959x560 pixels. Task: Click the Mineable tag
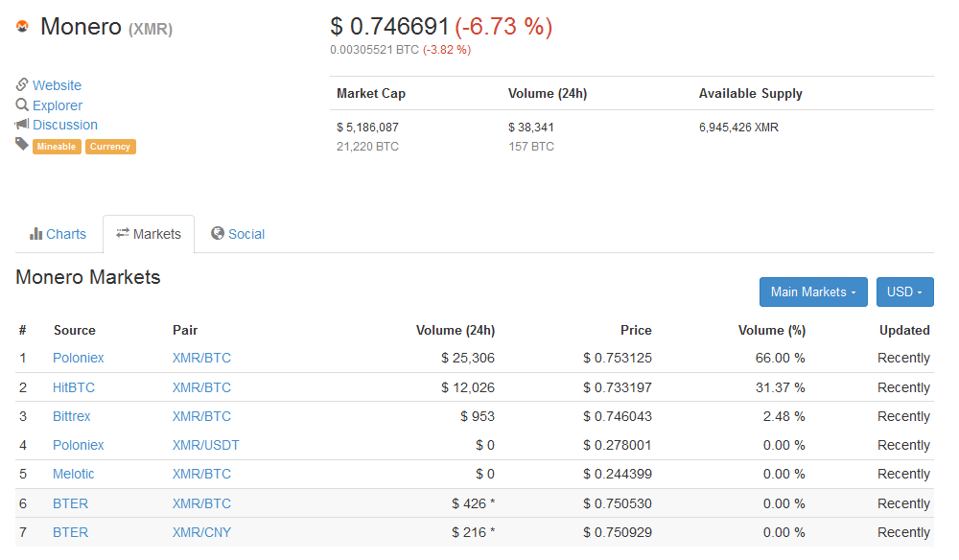57,147
